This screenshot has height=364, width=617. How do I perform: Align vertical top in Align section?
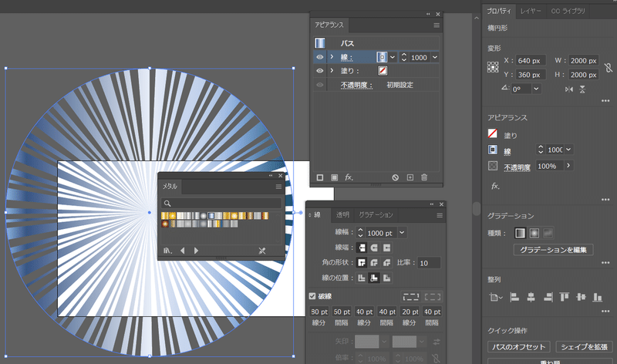pyautogui.click(x=565, y=297)
